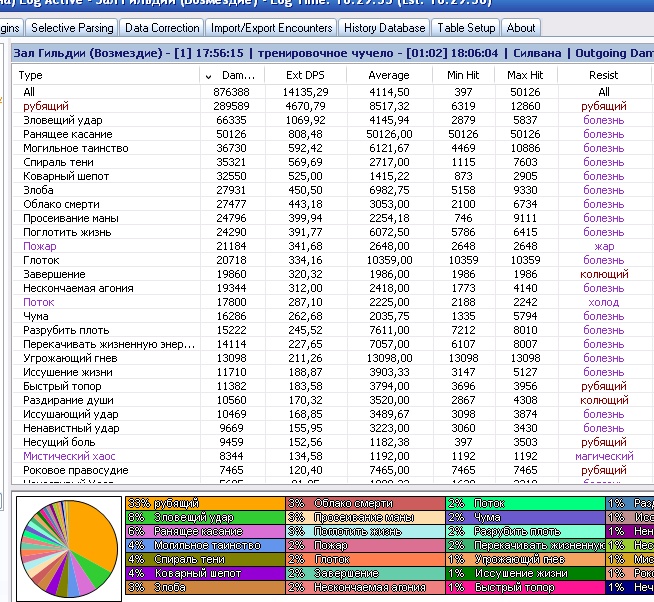Select the Разрубить плоть table row
This screenshot has width=654, height=602.
pos(332,330)
